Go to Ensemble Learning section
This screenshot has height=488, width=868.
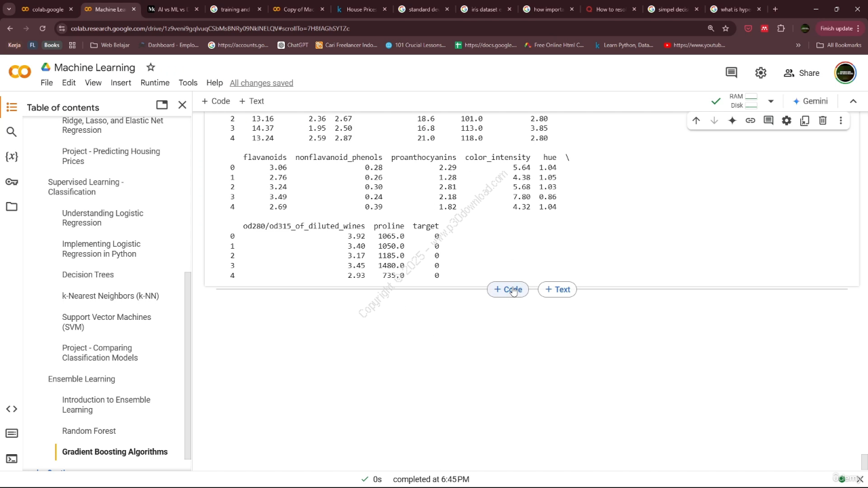81,379
